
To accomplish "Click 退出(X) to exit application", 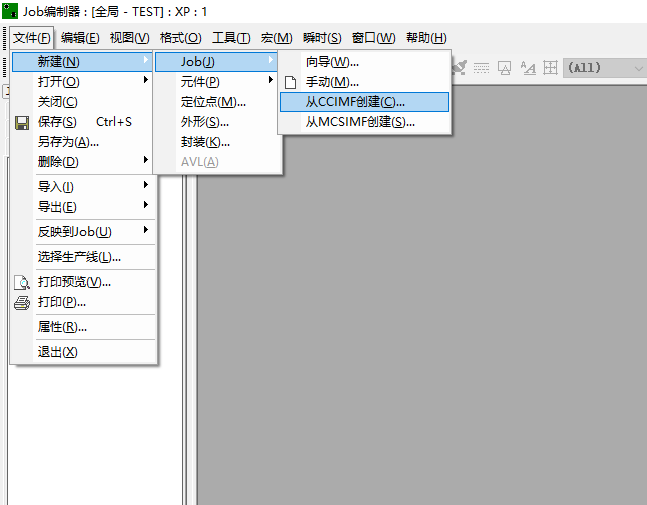I will (58, 352).
